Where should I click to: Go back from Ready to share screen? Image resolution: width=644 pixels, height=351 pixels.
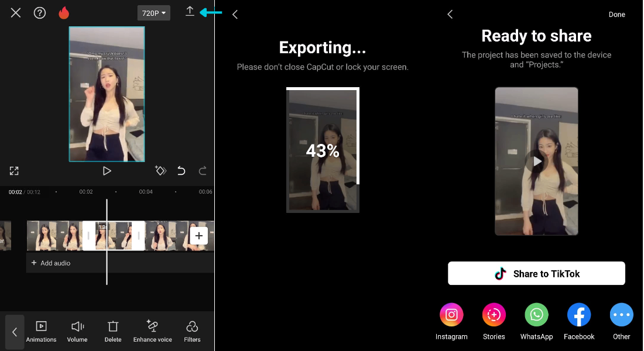point(450,15)
